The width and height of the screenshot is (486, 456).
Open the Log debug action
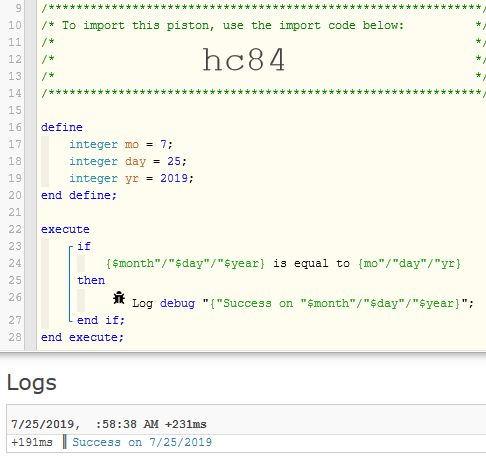(x=303, y=303)
